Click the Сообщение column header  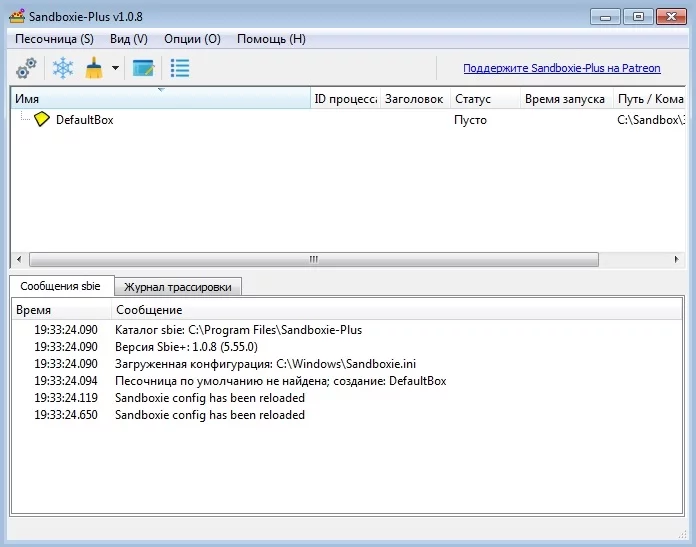pyautogui.click(x=397, y=309)
